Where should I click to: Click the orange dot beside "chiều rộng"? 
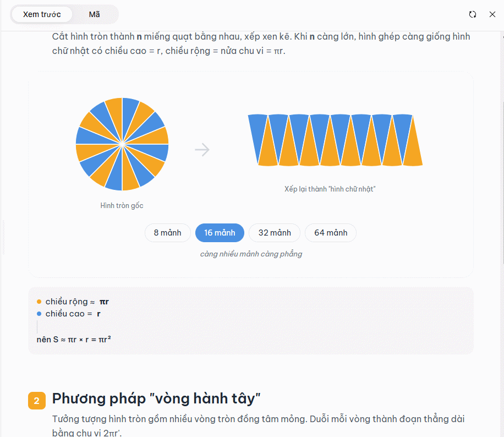pos(38,301)
